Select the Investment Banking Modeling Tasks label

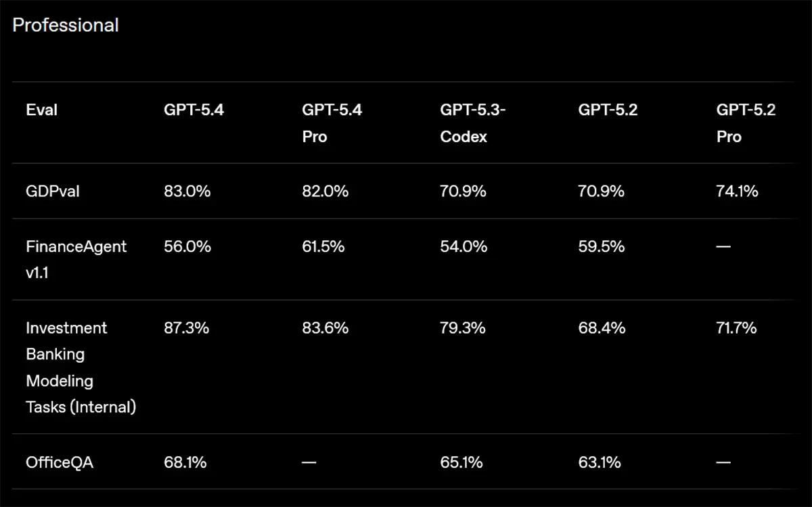(x=81, y=368)
